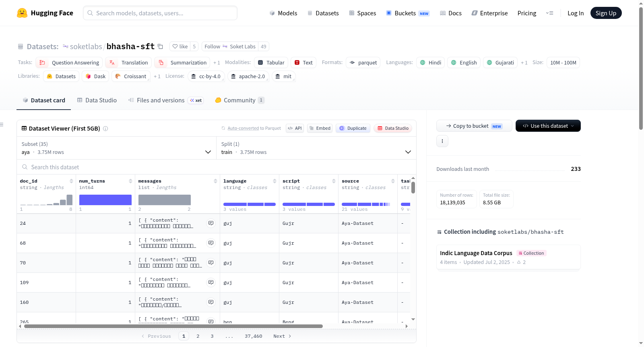This screenshot has width=644, height=347.
Task: Open the API button
Action: pyautogui.click(x=295, y=128)
